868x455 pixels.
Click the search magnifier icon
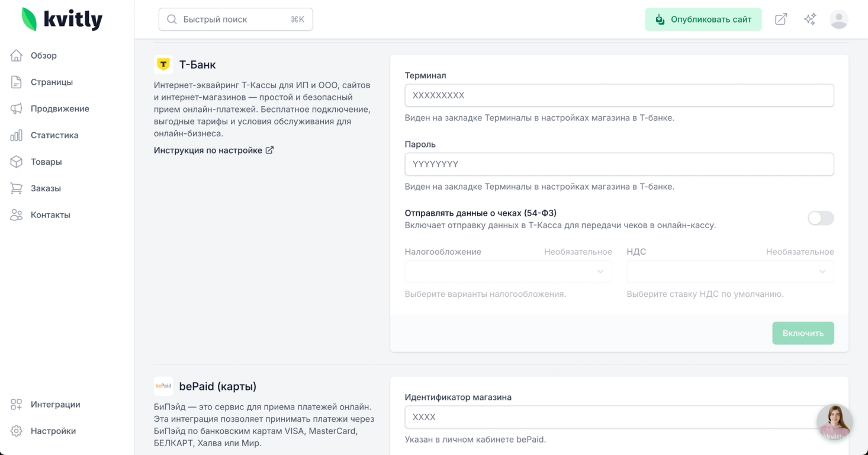pos(172,20)
